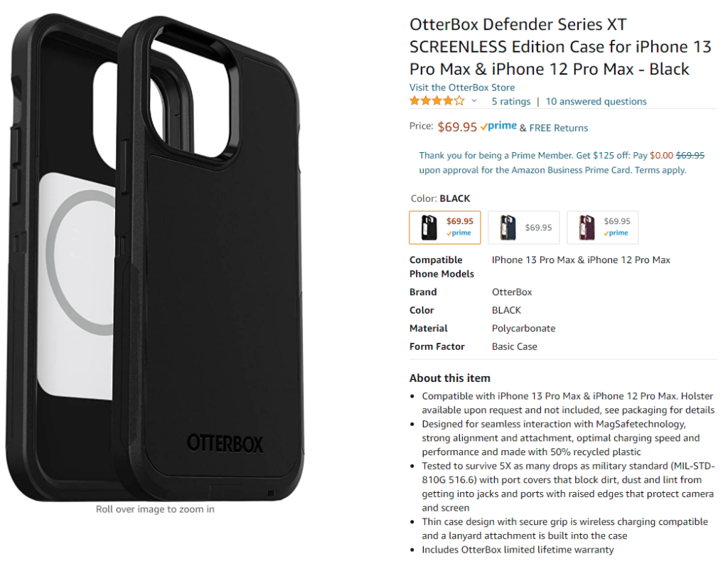Click the OtterBox logo on the case image
Viewport: 728px width, 569px height.
(225, 444)
